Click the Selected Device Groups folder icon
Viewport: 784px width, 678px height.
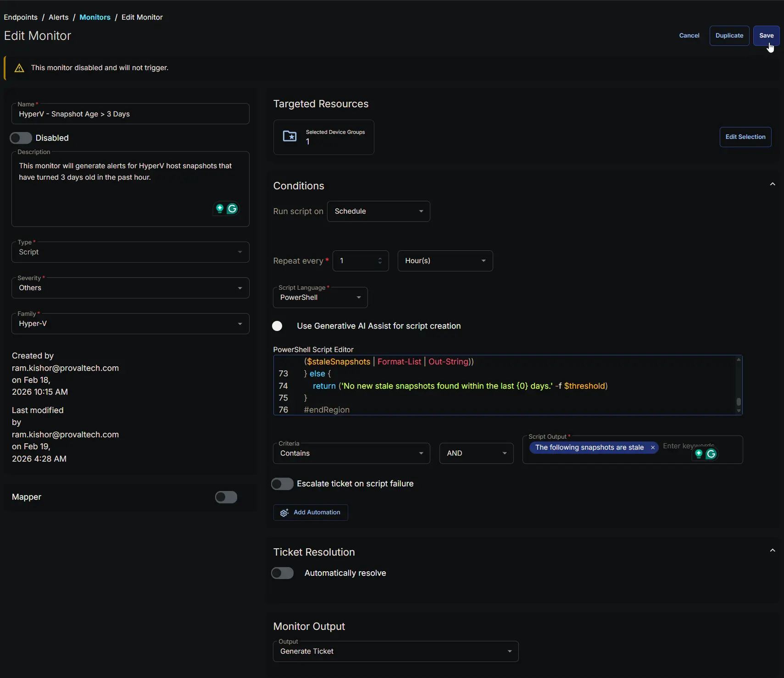click(289, 136)
